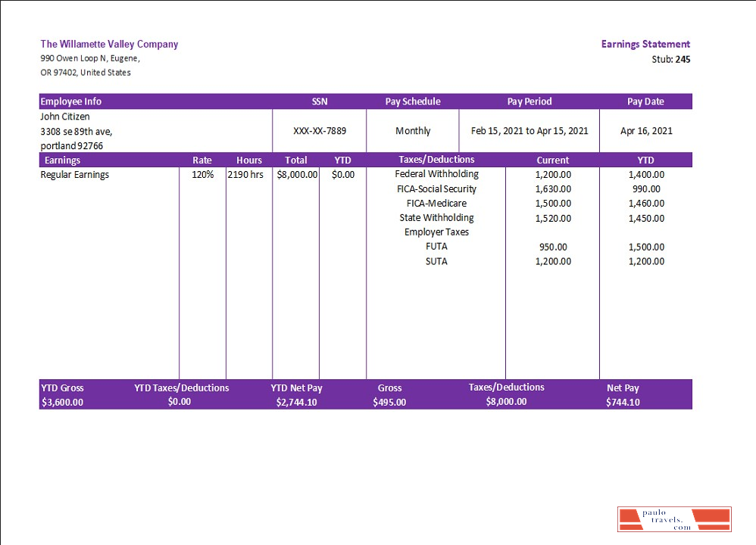Image resolution: width=756 pixels, height=545 pixels.
Task: Select the Employee Info column header
Action: 71,101
